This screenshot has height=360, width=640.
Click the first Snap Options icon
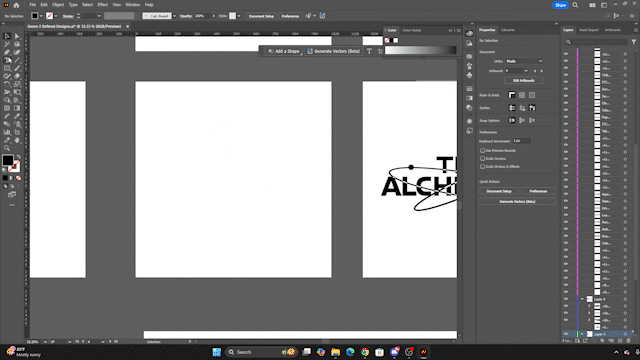512,120
